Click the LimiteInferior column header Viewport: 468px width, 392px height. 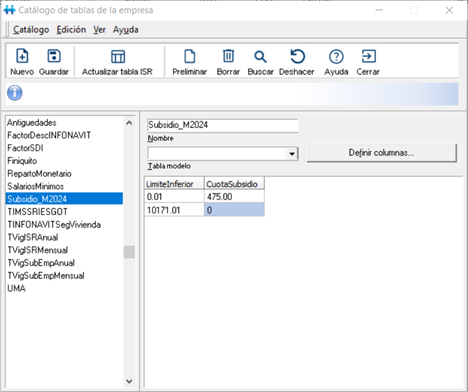(174, 184)
